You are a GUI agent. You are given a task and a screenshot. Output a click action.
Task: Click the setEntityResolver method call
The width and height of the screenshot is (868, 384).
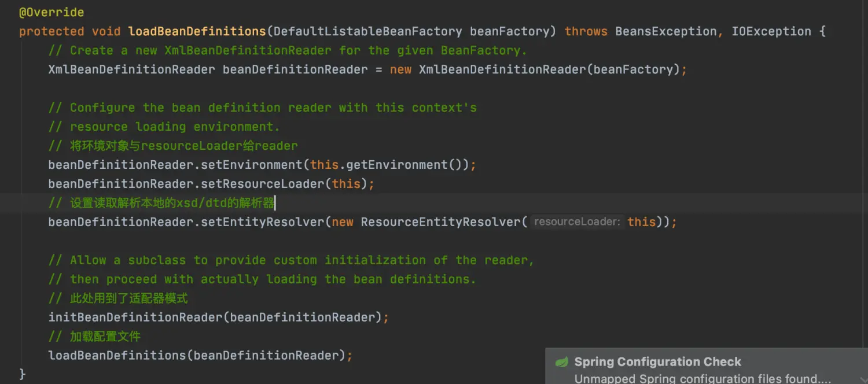click(263, 222)
